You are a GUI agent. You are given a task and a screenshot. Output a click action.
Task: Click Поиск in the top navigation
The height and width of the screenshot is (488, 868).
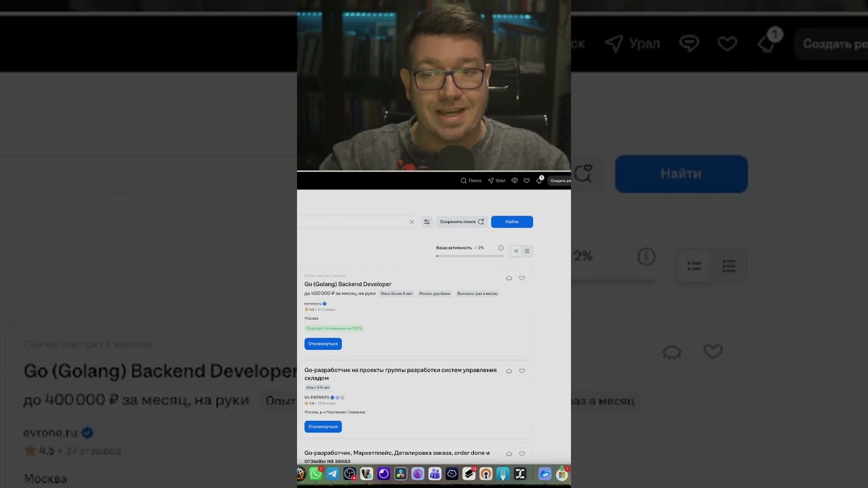click(x=471, y=180)
